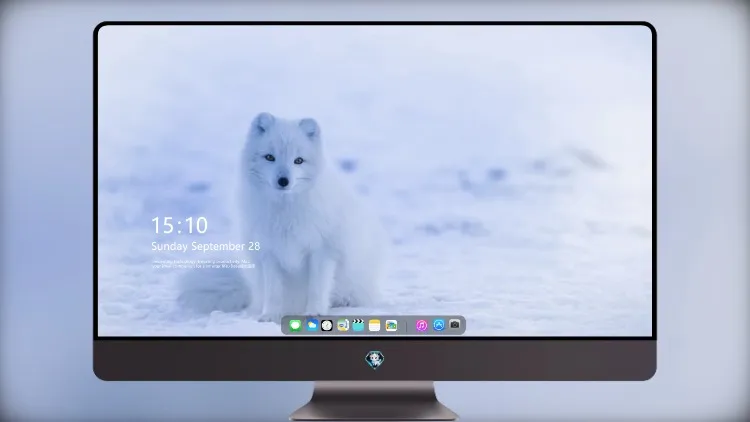The width and height of the screenshot is (750, 422).
Task: Open the green Messages app in dock
Action: tap(295, 326)
